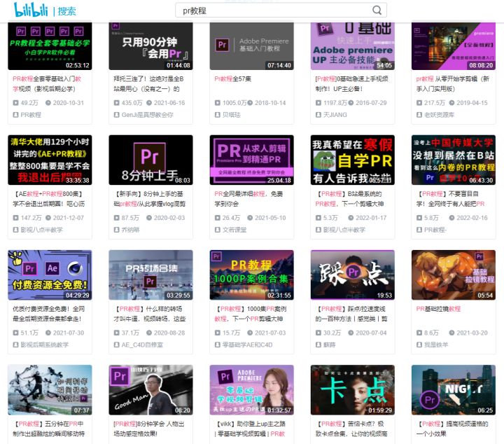Open title 【PR教程】踩点/拉速度线
504x444 pixels.
(x=351, y=314)
